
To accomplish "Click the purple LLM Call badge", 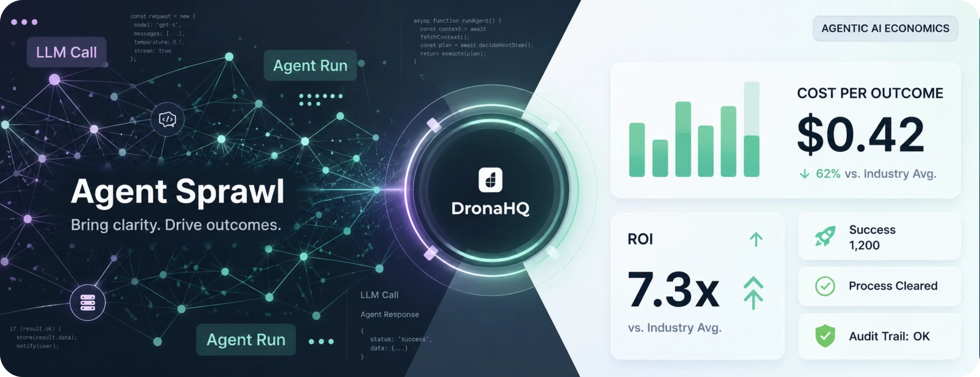I will (x=66, y=52).
